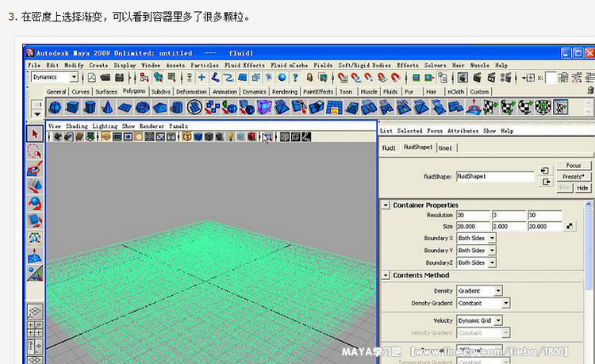
Task: Click the open scene folder icon
Action: click(106, 78)
